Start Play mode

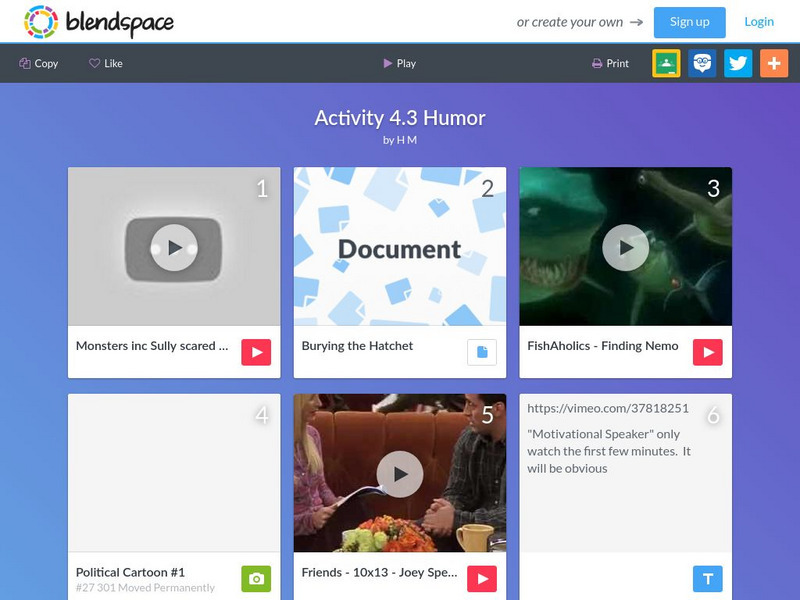(x=399, y=63)
